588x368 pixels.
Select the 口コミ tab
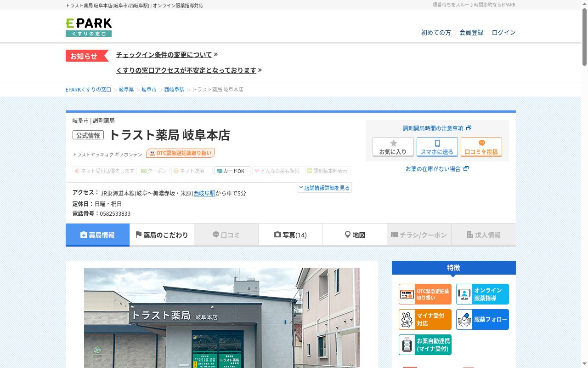point(226,235)
